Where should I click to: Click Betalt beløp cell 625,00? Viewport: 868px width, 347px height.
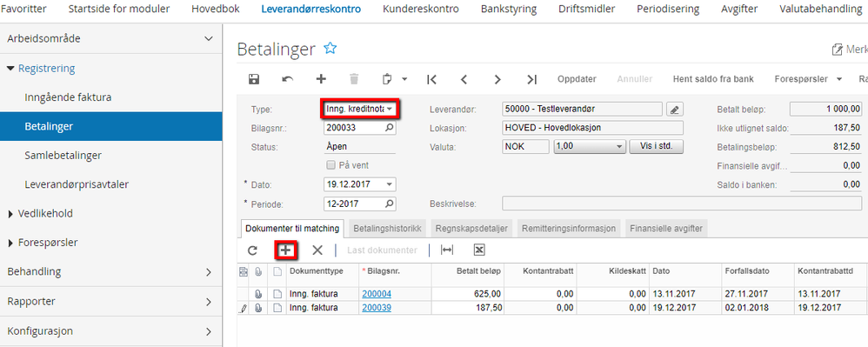pyautogui.click(x=467, y=294)
